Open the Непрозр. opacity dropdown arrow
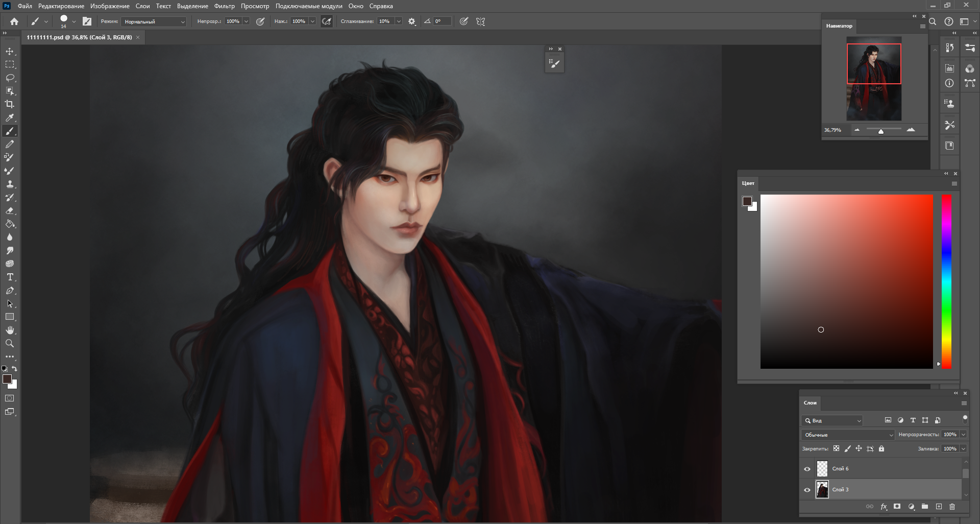Image resolution: width=980 pixels, height=524 pixels. click(x=246, y=21)
